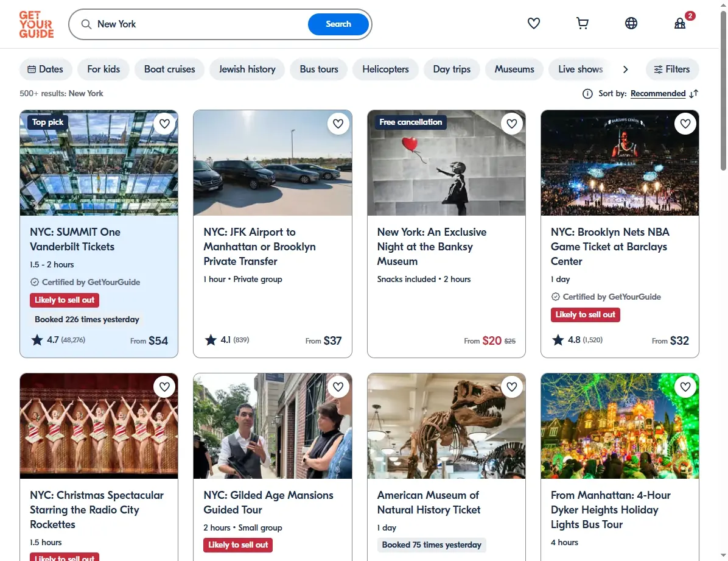The width and height of the screenshot is (728, 561).
Task: Open Brooklyn Nets NBA Game Ticket title
Action: pos(609,246)
